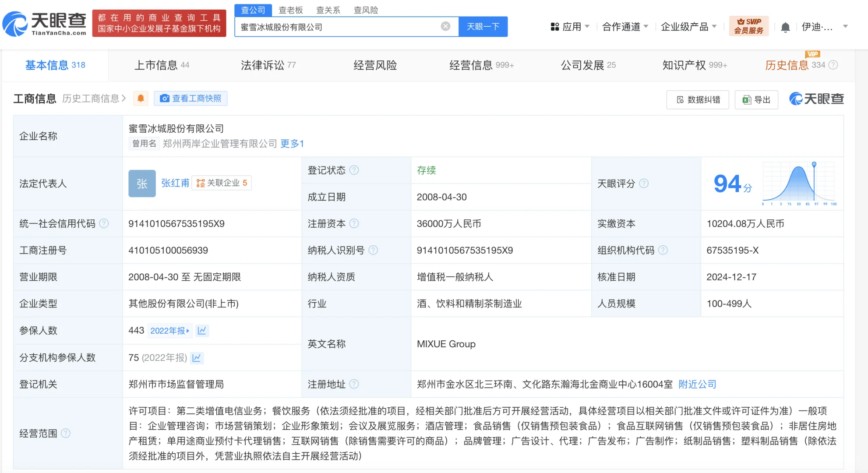Image resolution: width=868 pixels, height=473 pixels.
Task: Click the notification bell in the header
Action: 785,27
